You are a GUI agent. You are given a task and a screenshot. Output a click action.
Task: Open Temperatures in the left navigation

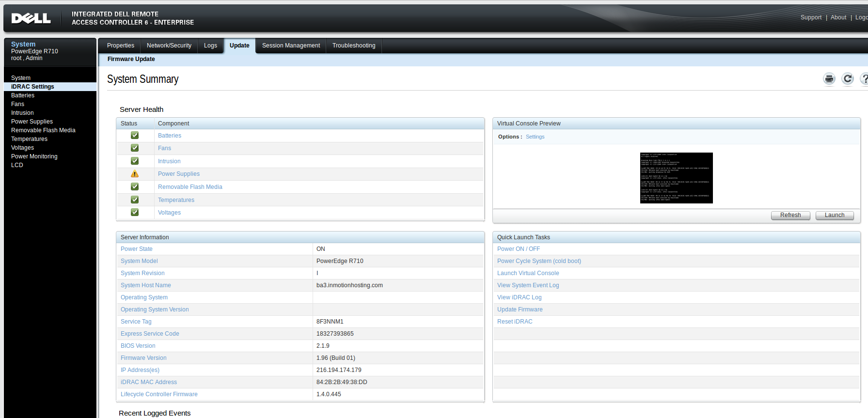tap(29, 139)
